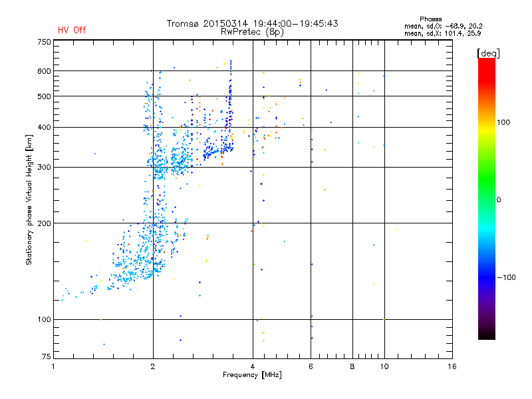This screenshot has width=532, height=399.
Task: Click the colorbar tick label '100'
Action: pos(503,122)
